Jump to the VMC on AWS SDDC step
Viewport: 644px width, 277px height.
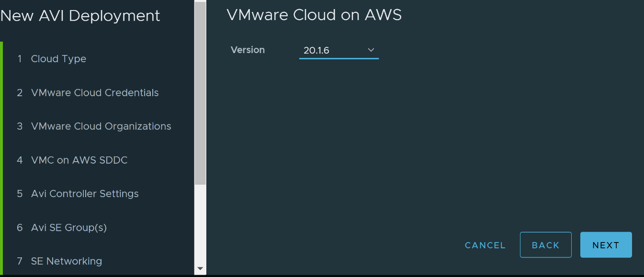pos(79,160)
